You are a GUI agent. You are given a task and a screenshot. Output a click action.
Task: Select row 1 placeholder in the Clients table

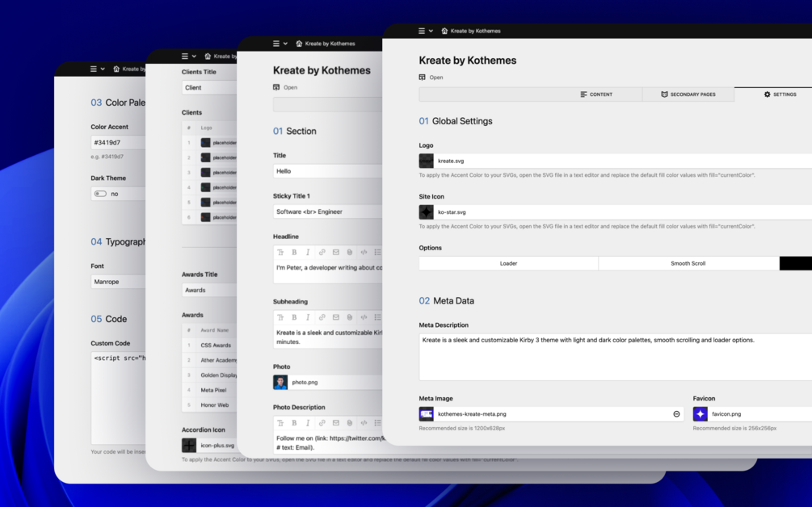(x=209, y=143)
